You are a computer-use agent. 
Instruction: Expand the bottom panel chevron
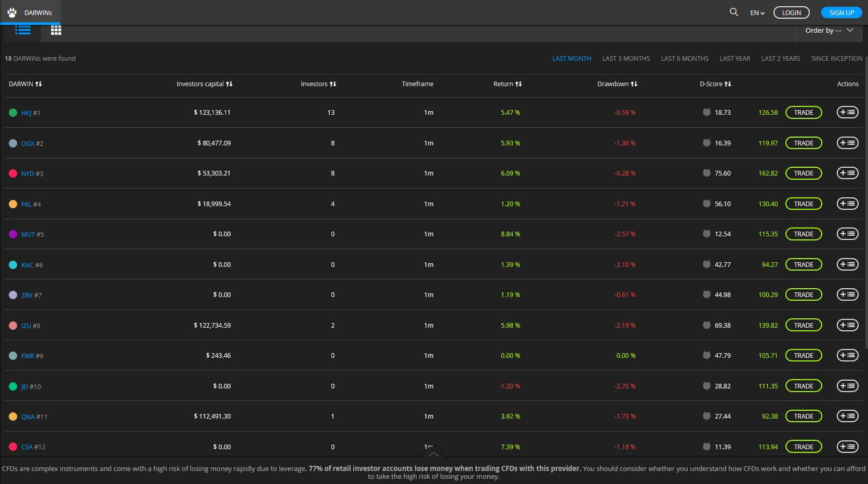pos(434,453)
